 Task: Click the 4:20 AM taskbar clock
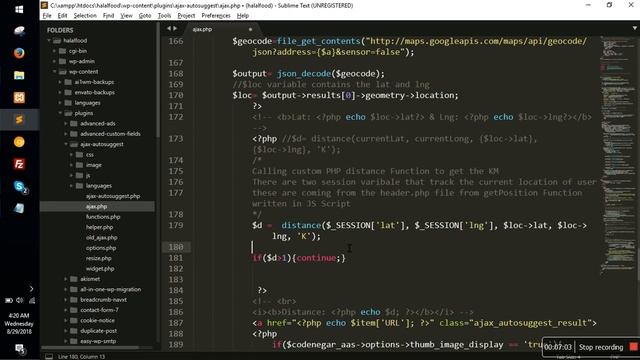tap(19, 315)
